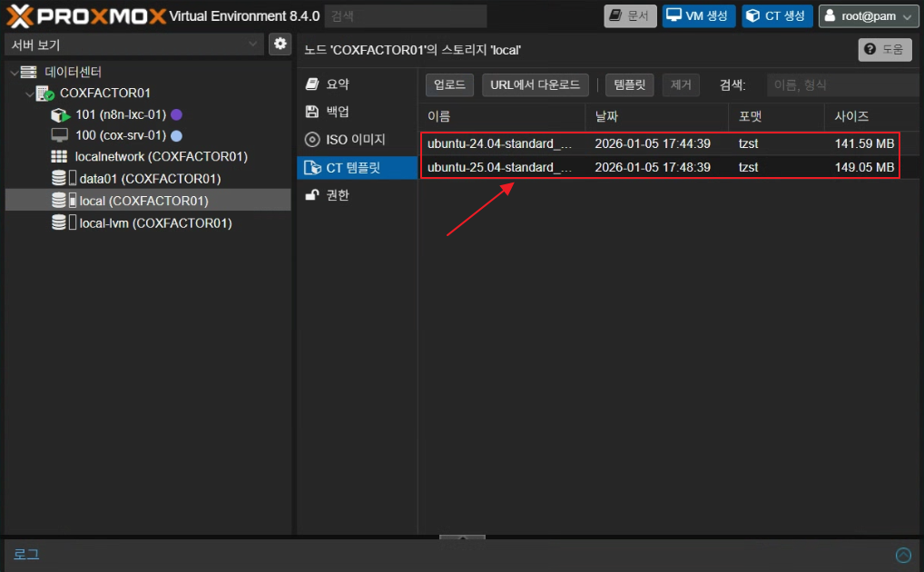This screenshot has width=924, height=572.
Task: Open the server view dropdown
Action: (253, 44)
